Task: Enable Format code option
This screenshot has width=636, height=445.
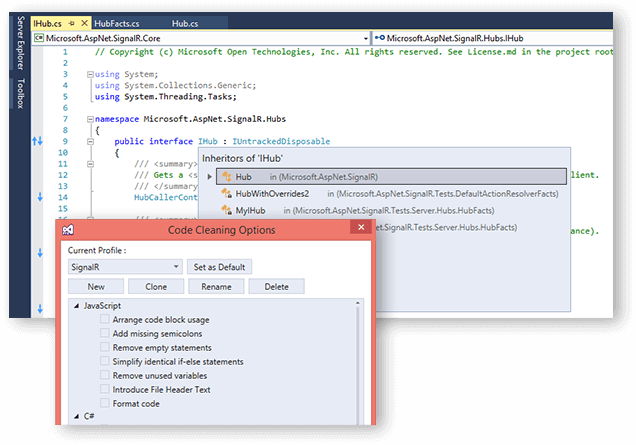Action: pos(105,403)
